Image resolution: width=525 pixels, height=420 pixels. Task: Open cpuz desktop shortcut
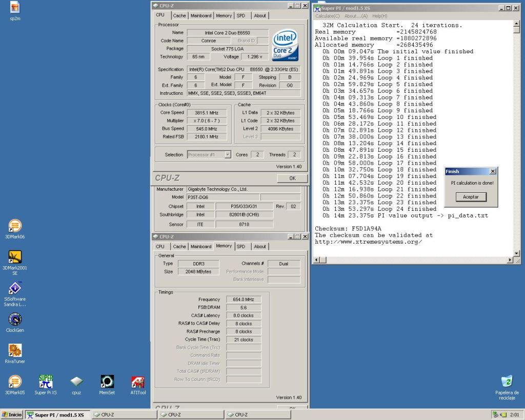pos(76,385)
